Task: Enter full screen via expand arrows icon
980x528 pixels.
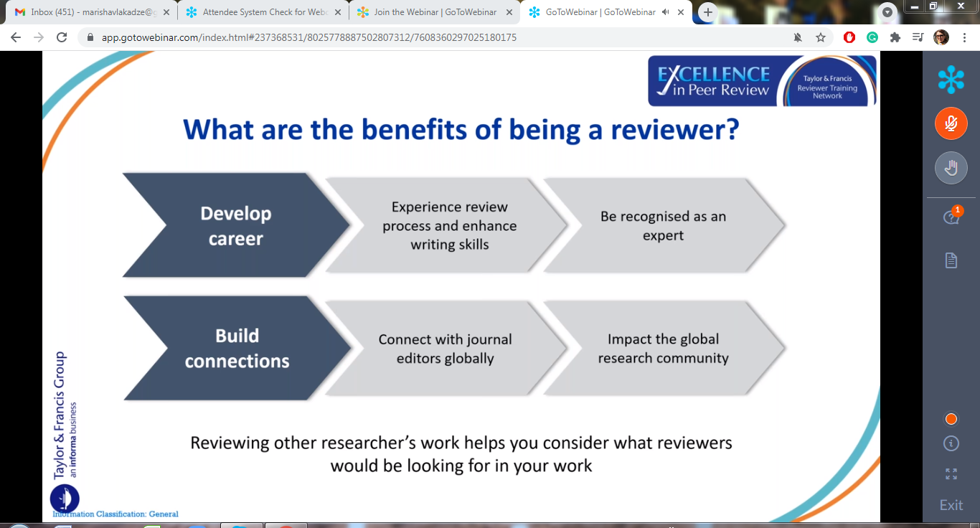Action: 951,473
